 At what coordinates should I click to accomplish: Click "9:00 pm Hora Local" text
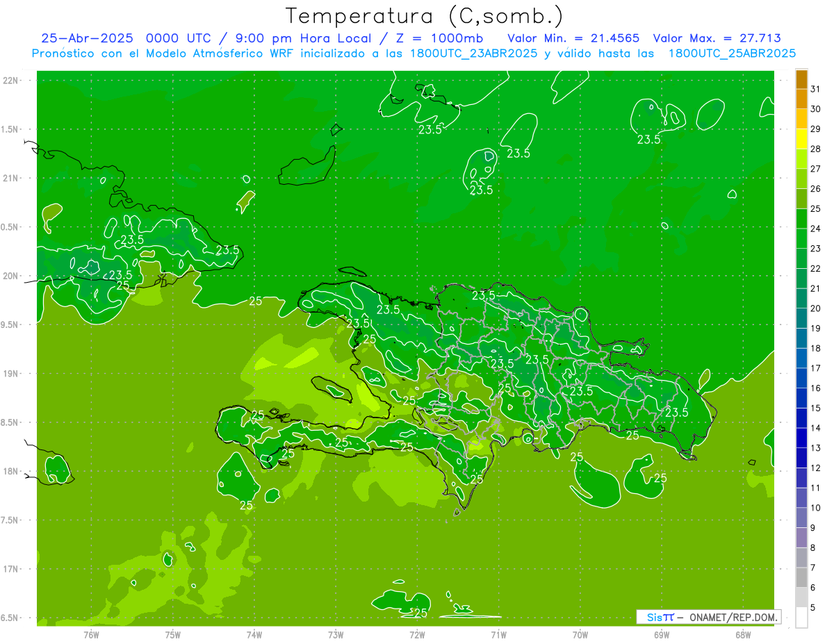coord(305,38)
